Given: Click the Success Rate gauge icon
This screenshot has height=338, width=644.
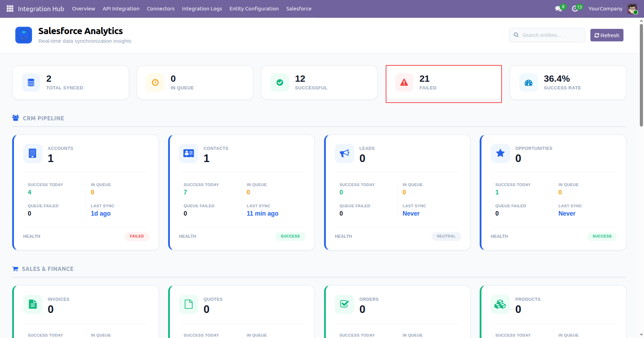Looking at the screenshot, I should tap(528, 82).
